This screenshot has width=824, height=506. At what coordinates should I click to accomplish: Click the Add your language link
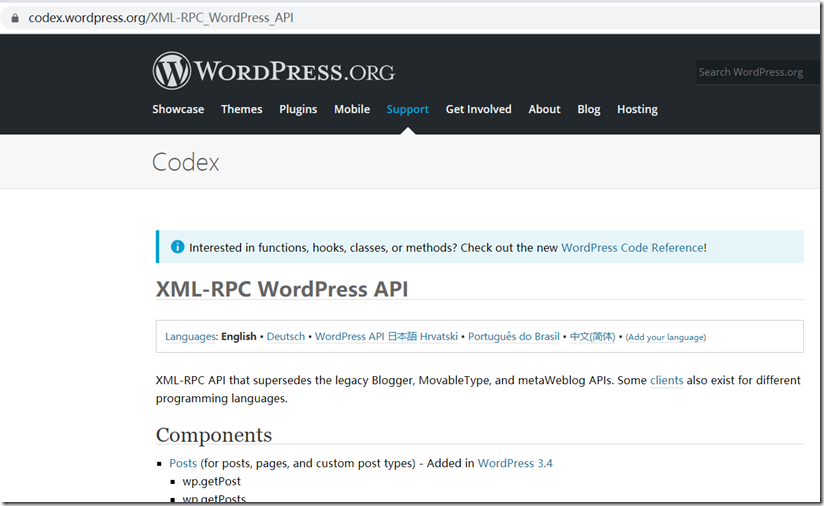click(x=666, y=337)
